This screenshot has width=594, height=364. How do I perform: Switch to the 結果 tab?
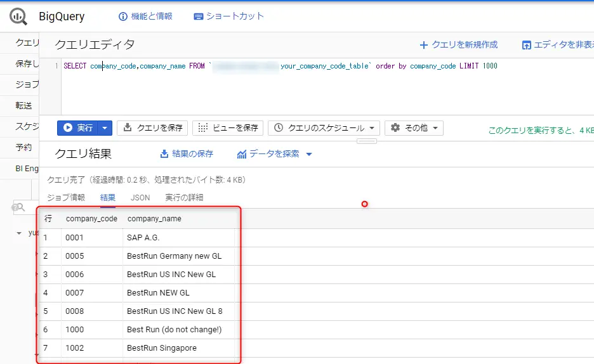[x=108, y=197]
